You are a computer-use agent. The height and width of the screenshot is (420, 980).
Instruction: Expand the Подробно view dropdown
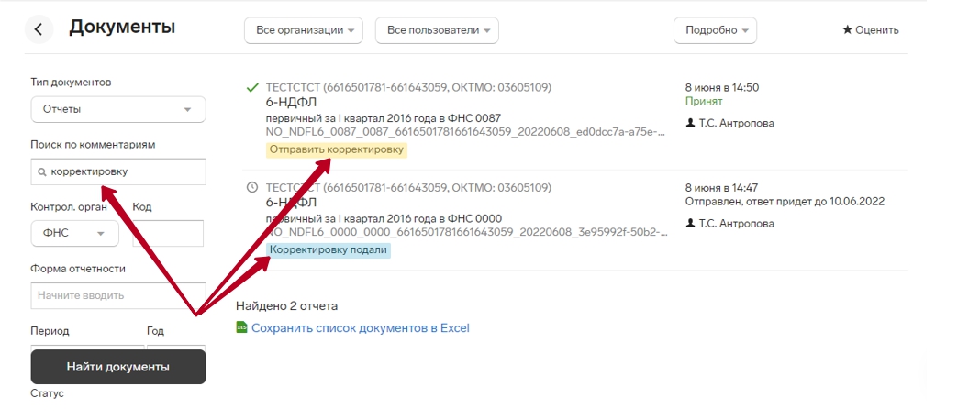[x=715, y=30]
